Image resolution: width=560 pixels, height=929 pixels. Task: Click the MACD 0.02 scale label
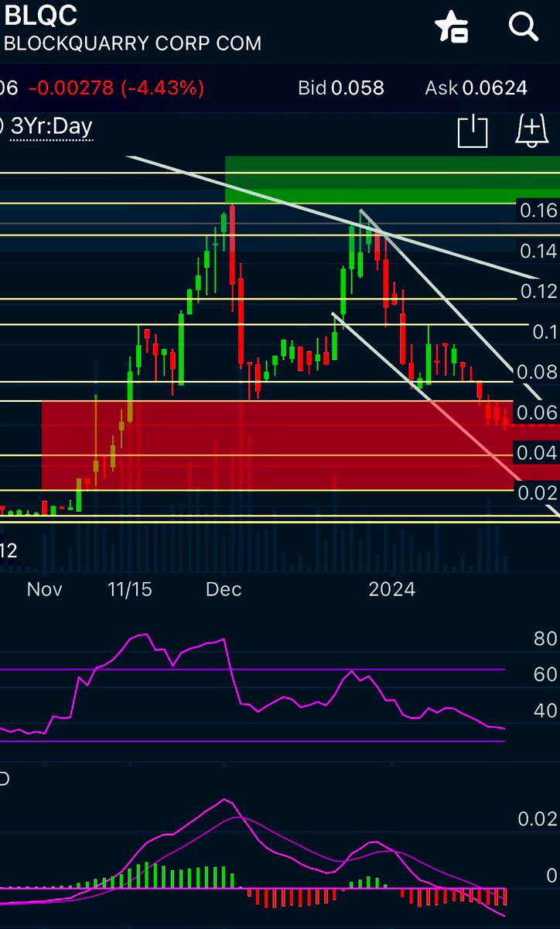point(538,820)
